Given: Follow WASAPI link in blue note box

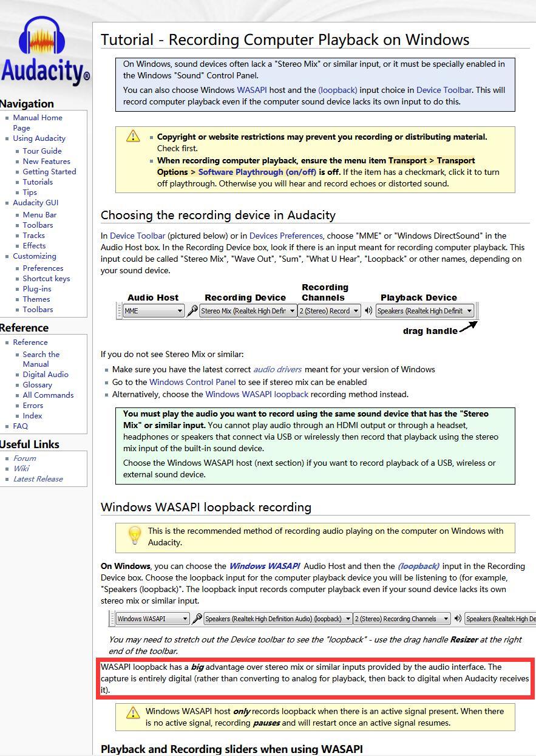Looking at the screenshot, I should pos(252,90).
